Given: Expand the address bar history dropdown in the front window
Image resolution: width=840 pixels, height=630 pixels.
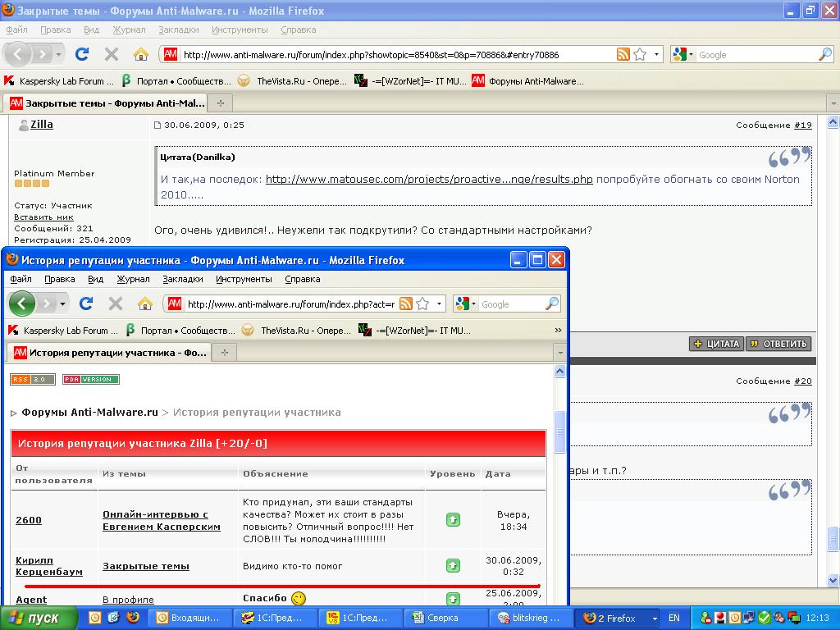Looking at the screenshot, I should point(439,304).
